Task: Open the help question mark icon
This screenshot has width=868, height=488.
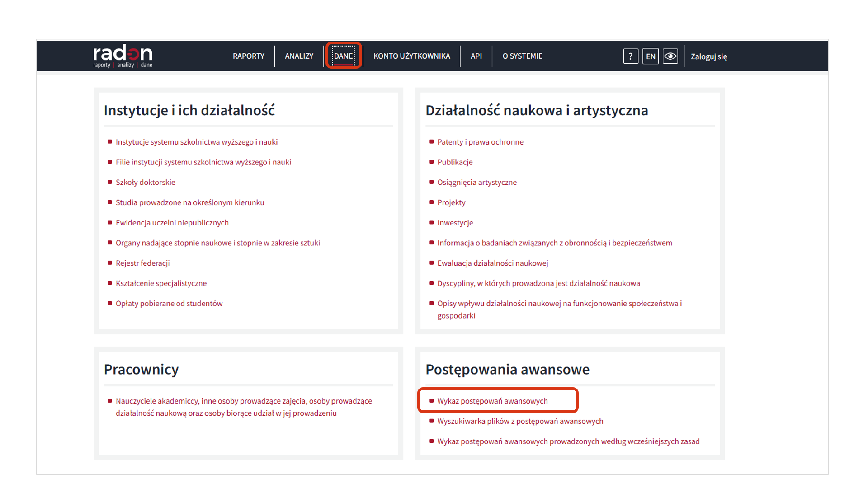Action: pyautogui.click(x=631, y=56)
